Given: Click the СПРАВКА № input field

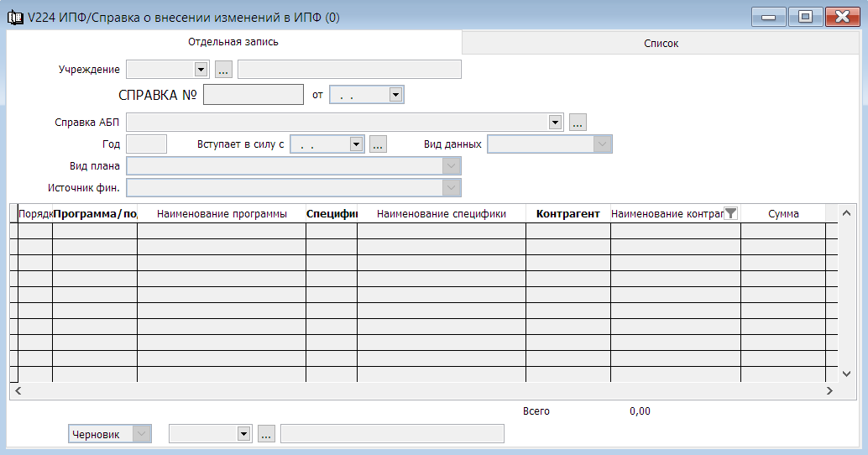Looking at the screenshot, I should 253,95.
